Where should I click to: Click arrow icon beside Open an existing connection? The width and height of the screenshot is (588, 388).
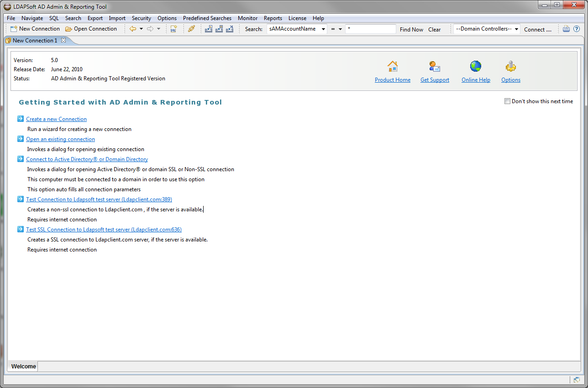[21, 139]
